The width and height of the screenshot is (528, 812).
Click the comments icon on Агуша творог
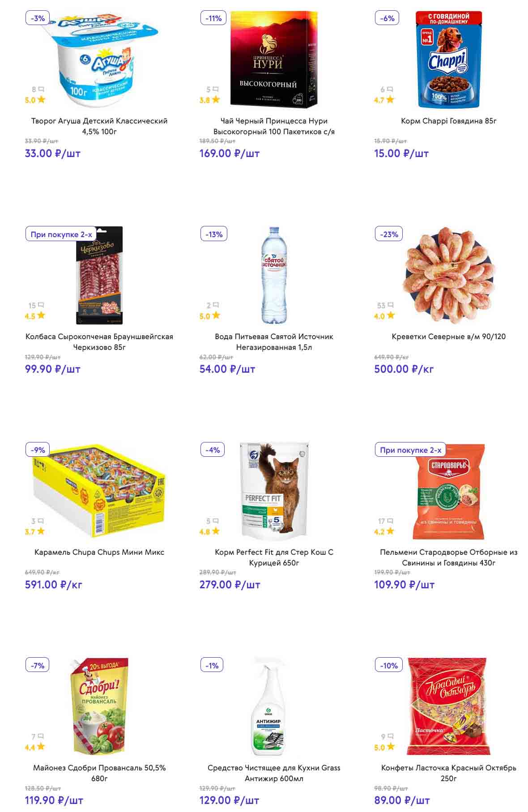click(41, 89)
